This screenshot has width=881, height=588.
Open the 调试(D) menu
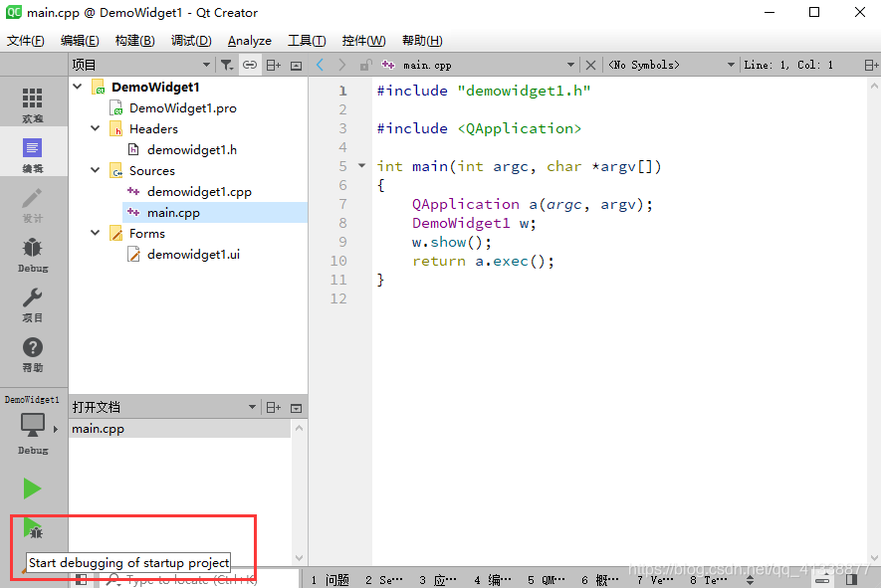(x=191, y=41)
